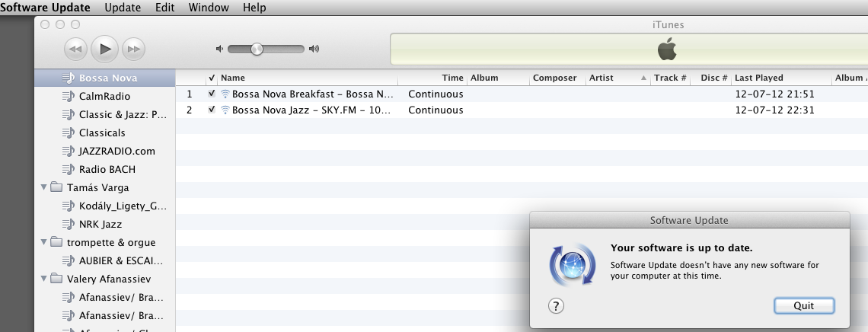Sort by the Last Played column header

(781, 78)
